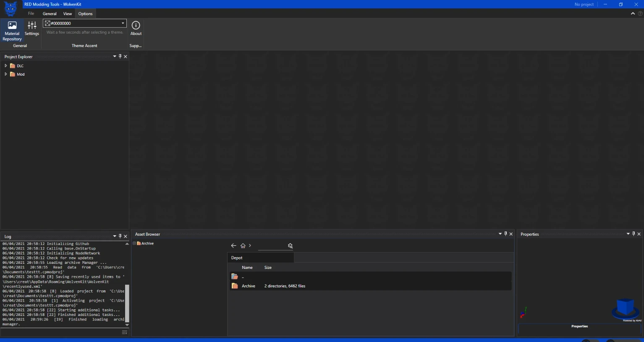Image resolution: width=644 pixels, height=342 pixels.
Task: Click the Log scrollbar up arrow
Action: tap(127, 244)
